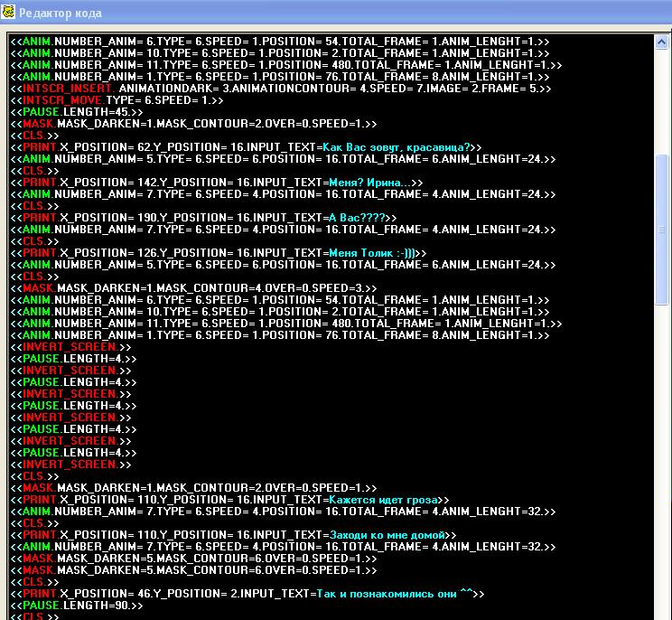Image resolution: width=672 pixels, height=620 pixels.
Task: Click the vertical scrollbar thumb
Action: pyautogui.click(x=661, y=230)
